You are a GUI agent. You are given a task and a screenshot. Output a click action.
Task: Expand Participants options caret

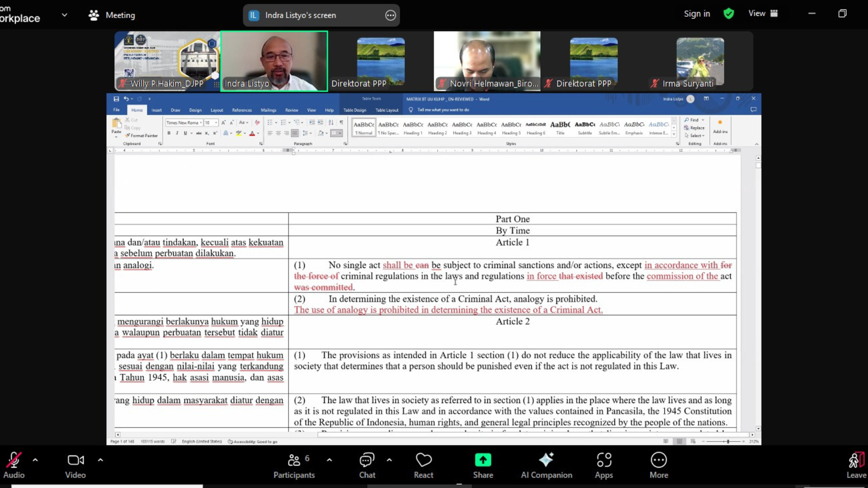(x=330, y=460)
